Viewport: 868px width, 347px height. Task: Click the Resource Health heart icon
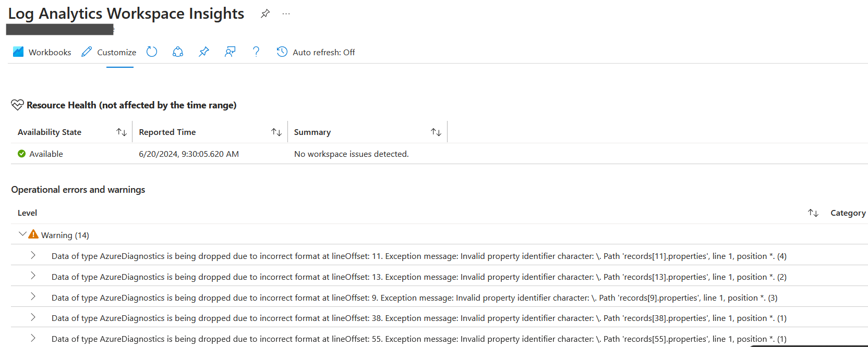(17, 105)
